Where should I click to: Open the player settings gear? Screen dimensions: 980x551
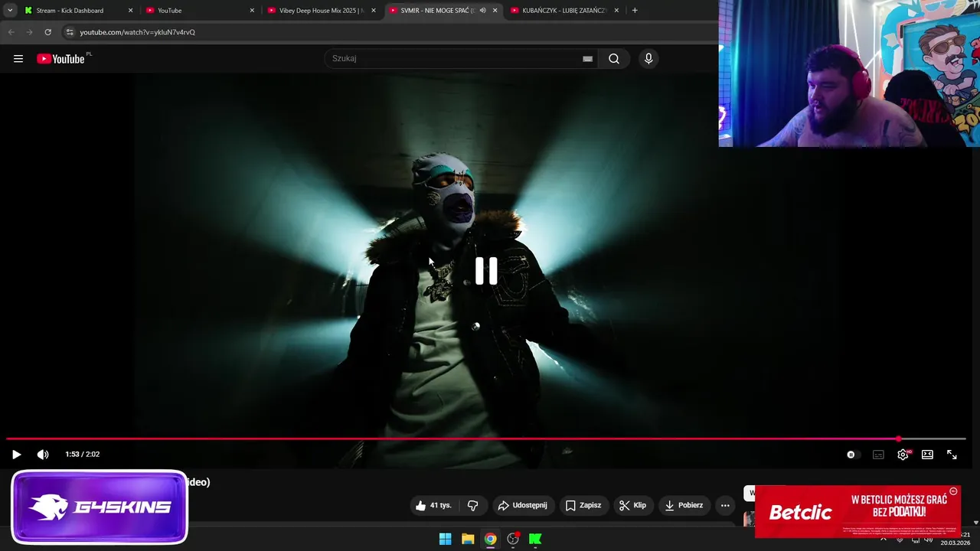pos(903,455)
